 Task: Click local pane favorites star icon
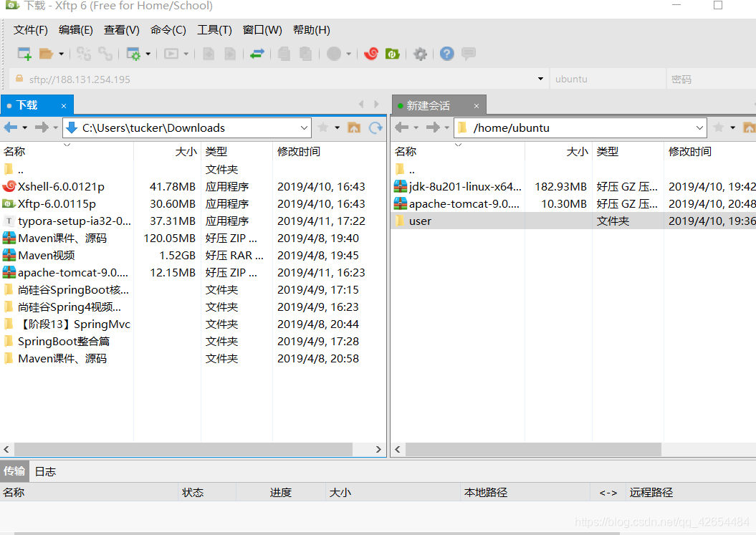point(323,127)
